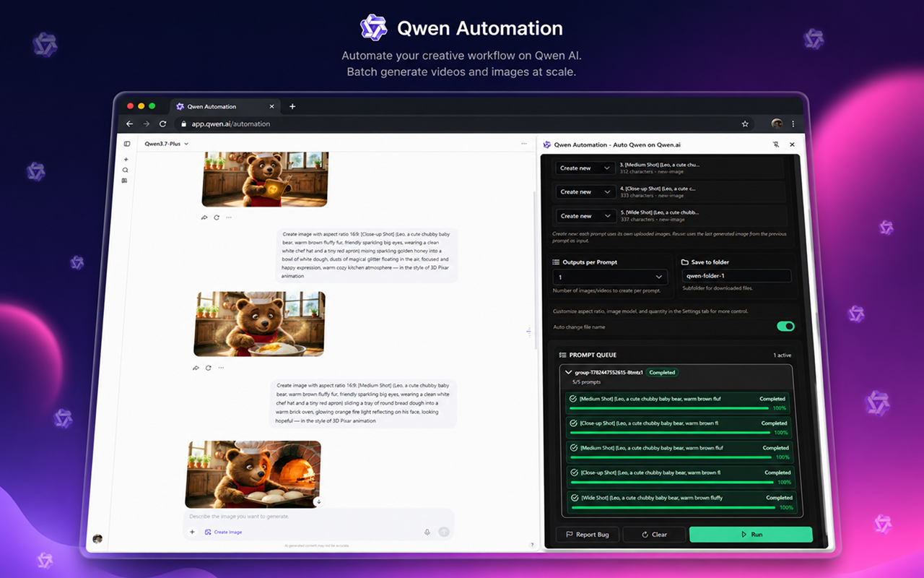The width and height of the screenshot is (924, 578).
Task: Open Create new dropdown for prompt 5 Wide Shot
Action: point(585,216)
